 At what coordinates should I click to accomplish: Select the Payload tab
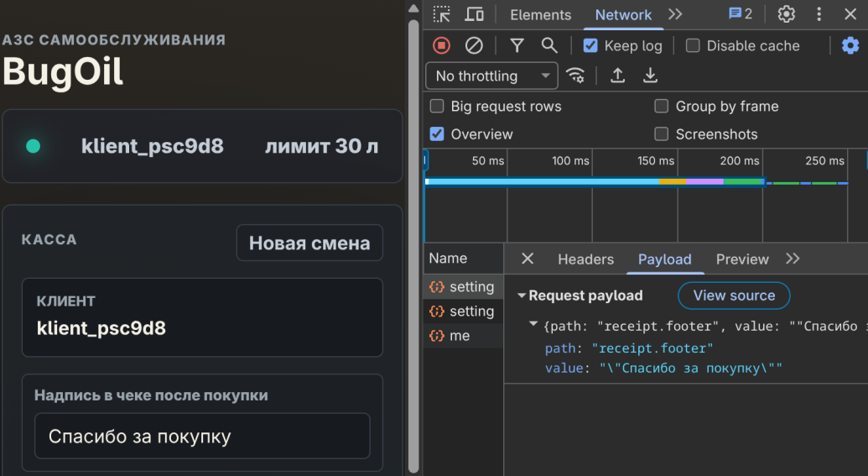coord(665,259)
